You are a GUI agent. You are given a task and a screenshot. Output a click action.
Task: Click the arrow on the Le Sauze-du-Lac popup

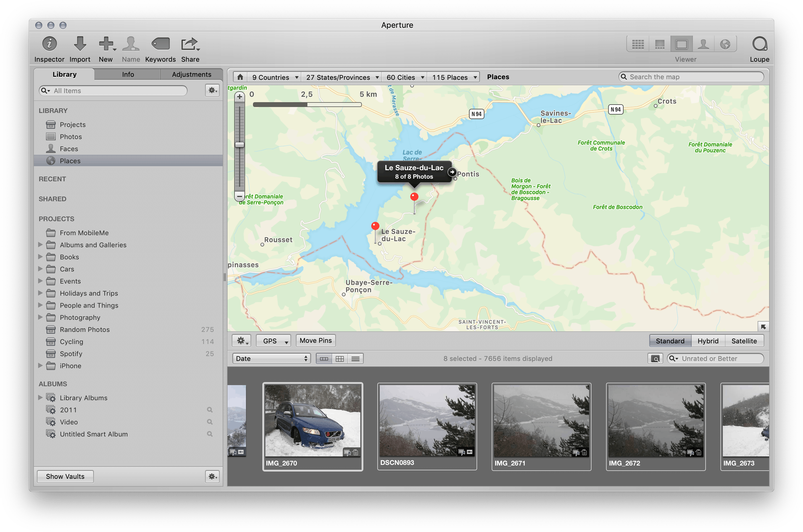(452, 172)
